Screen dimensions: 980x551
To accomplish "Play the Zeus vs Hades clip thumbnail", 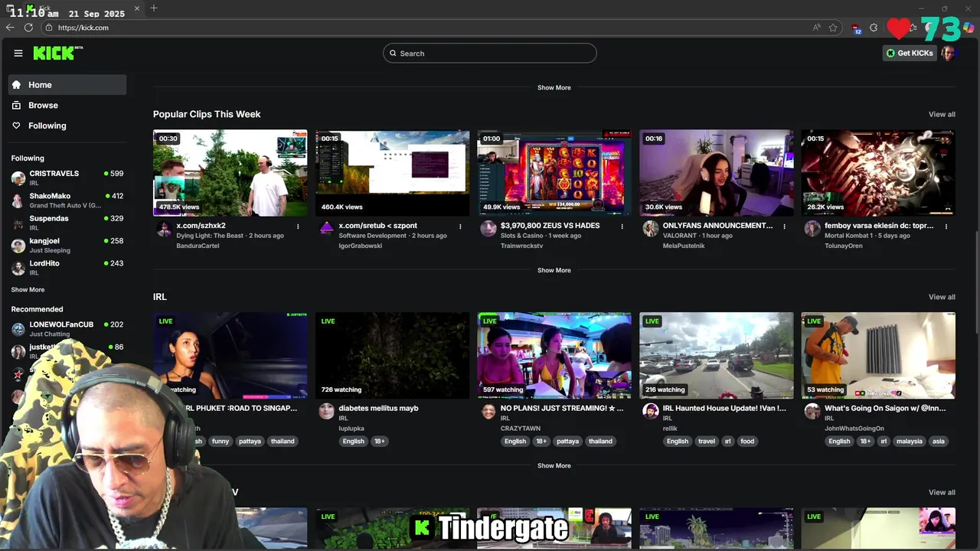I will coord(554,172).
